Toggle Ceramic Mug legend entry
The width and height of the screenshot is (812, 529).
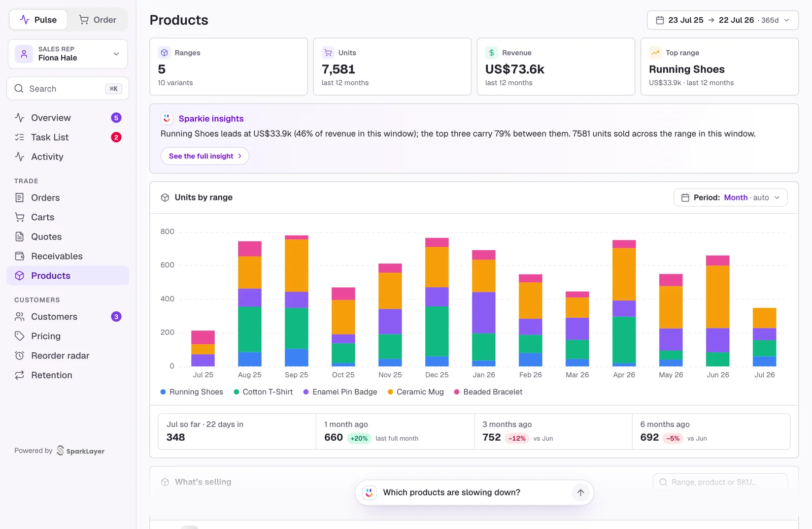(x=416, y=392)
